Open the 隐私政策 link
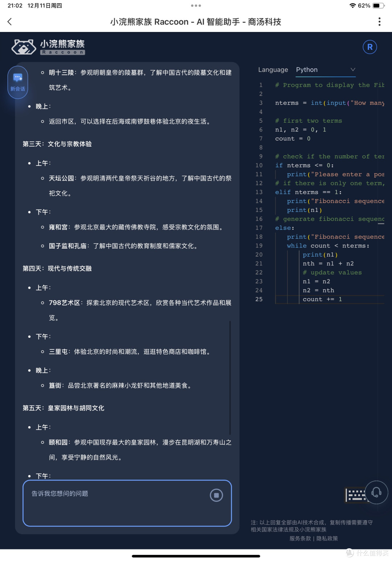The height and width of the screenshot is (561, 392). pyautogui.click(x=327, y=539)
